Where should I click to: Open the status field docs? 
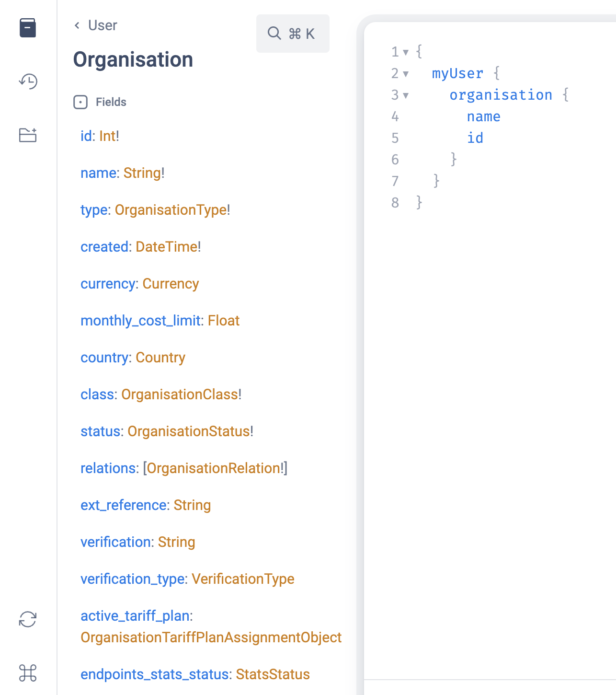tap(101, 431)
